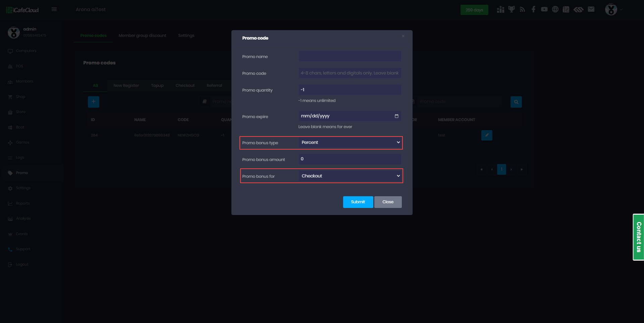Click the blue plus add promo button

click(x=94, y=102)
